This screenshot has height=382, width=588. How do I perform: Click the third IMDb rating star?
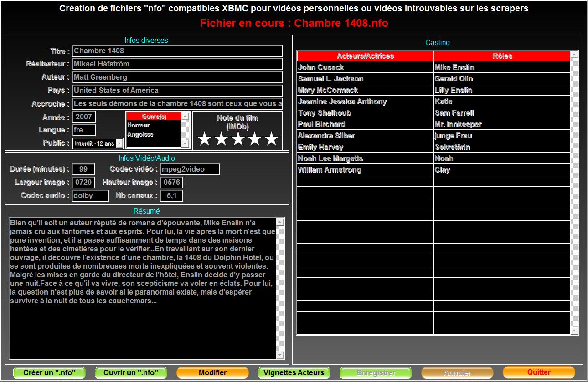pos(238,139)
